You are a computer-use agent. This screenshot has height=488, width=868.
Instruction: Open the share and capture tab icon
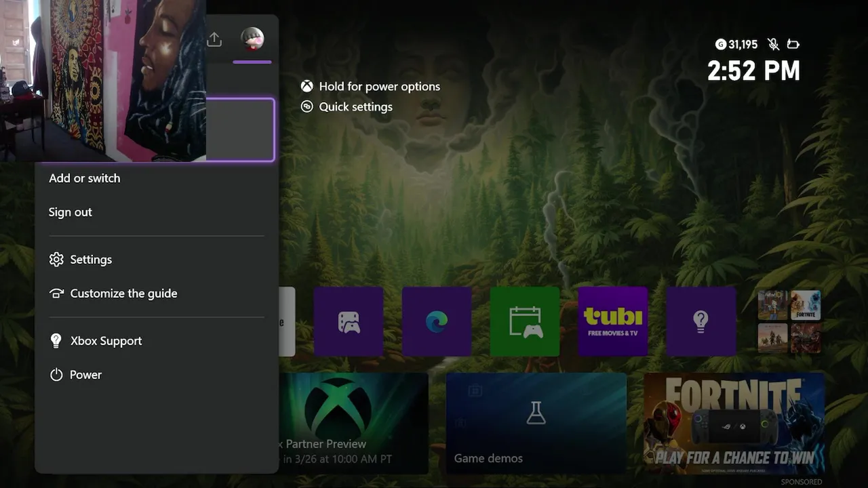pyautogui.click(x=214, y=39)
